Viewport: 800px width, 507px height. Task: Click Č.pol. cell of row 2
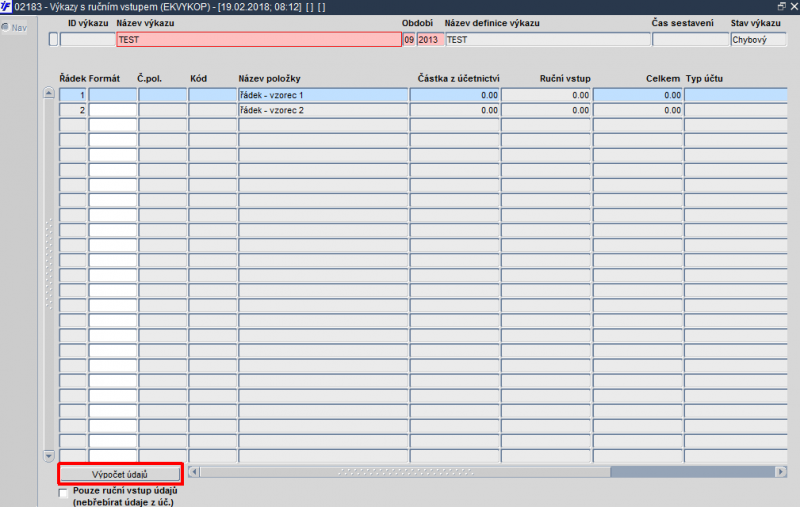click(163, 110)
